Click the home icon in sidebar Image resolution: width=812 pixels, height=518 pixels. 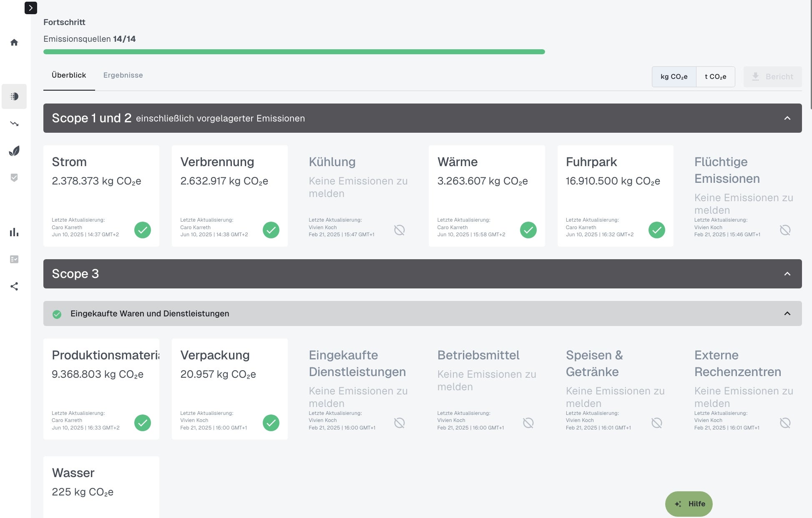(x=14, y=43)
